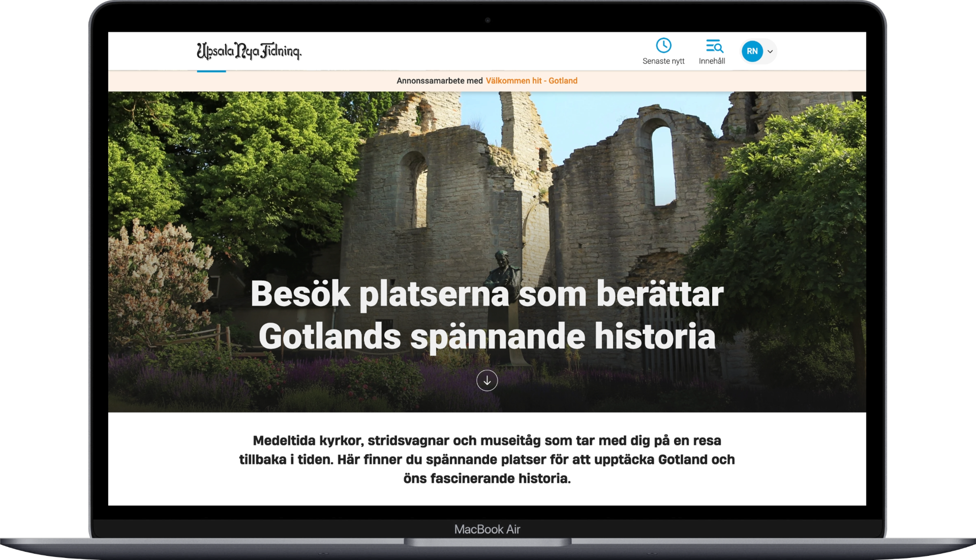Click the intro text line 'öns fascinerande historia.'
This screenshot has width=976, height=560.
pyautogui.click(x=486, y=479)
